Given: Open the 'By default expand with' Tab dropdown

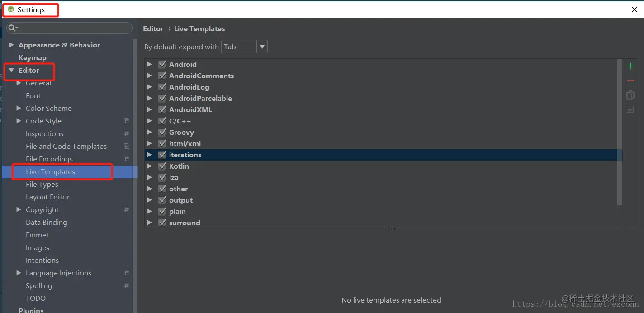Looking at the screenshot, I should click(x=244, y=47).
